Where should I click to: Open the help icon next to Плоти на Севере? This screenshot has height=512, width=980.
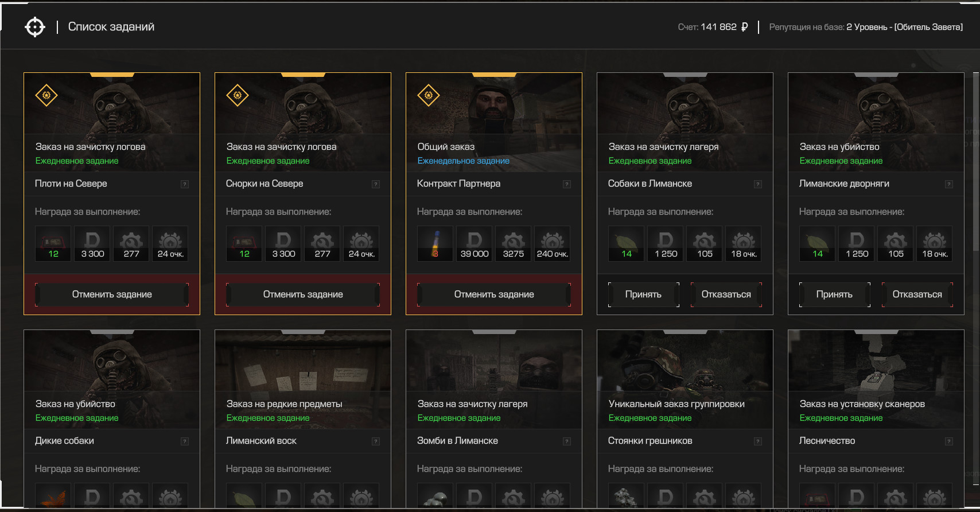[185, 184]
